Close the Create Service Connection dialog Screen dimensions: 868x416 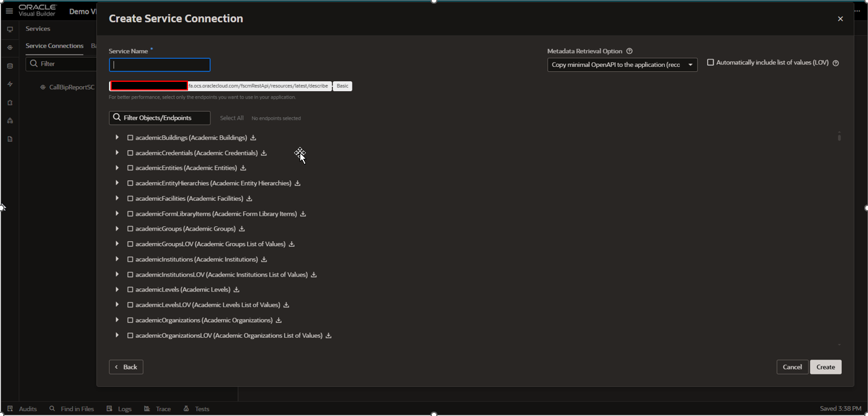pyautogui.click(x=840, y=19)
